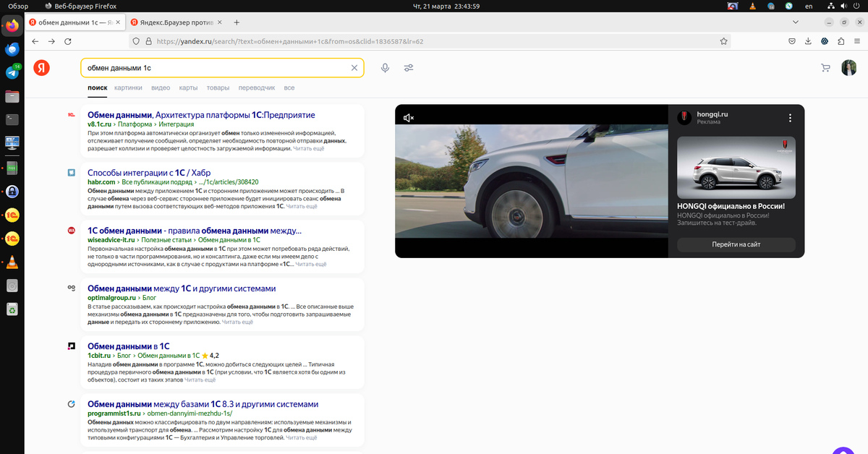This screenshot has width=868, height=454.
Task: Open the 'Способы интеграции с 1С / Хабр' result
Action: point(148,172)
